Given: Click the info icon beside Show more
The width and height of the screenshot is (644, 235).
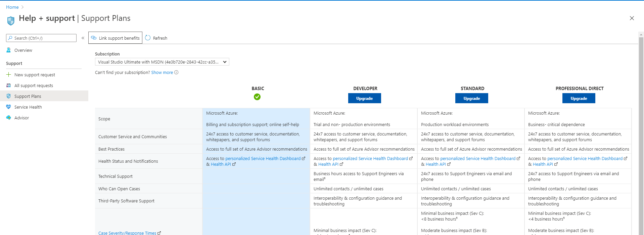Looking at the screenshot, I should pyautogui.click(x=176, y=72).
